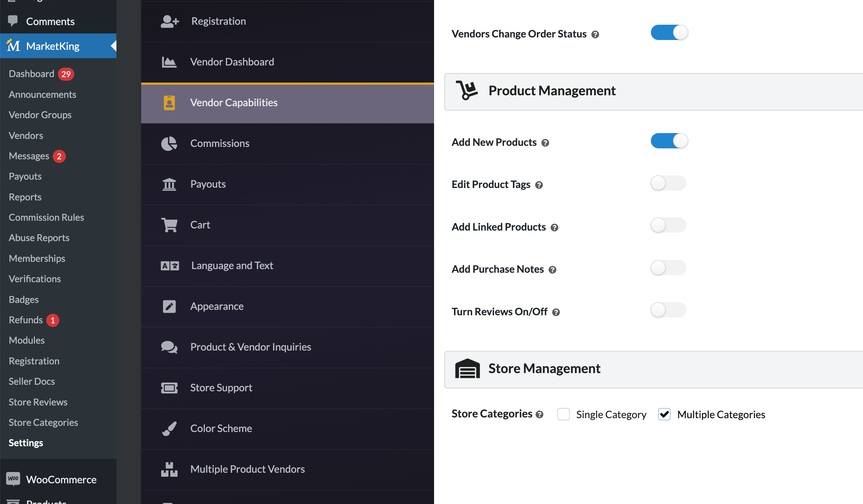
Task: Switch to the Language and Text tab
Action: click(x=287, y=266)
